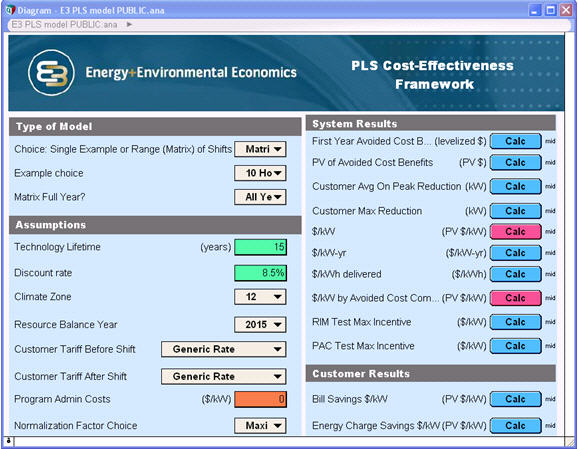This screenshot has width=578, height=449.
Task: Click the Discount rate input field
Action: (x=261, y=273)
